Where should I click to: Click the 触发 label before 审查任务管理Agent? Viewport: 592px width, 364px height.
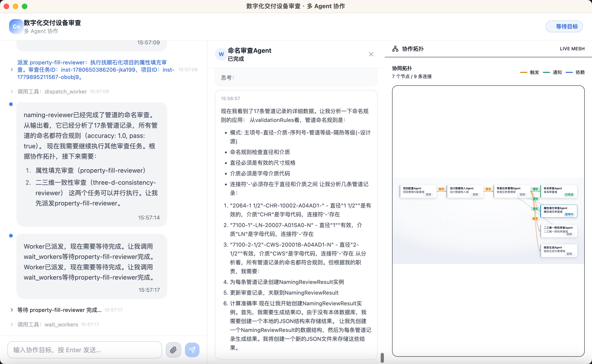tap(488, 189)
